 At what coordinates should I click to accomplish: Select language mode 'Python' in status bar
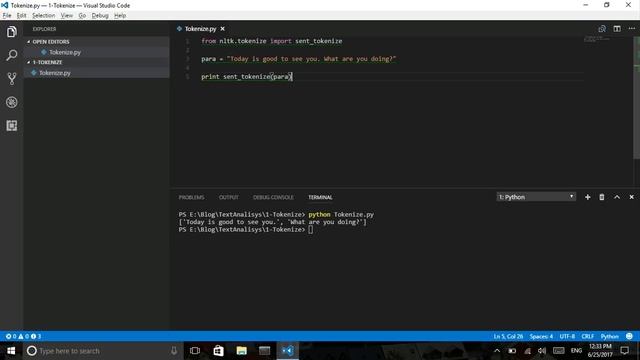(x=609, y=336)
